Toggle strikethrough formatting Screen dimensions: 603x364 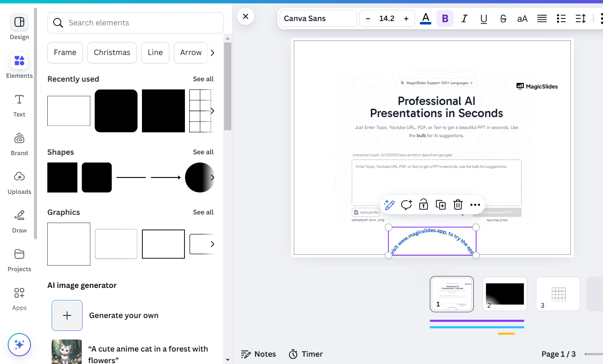pyautogui.click(x=503, y=18)
